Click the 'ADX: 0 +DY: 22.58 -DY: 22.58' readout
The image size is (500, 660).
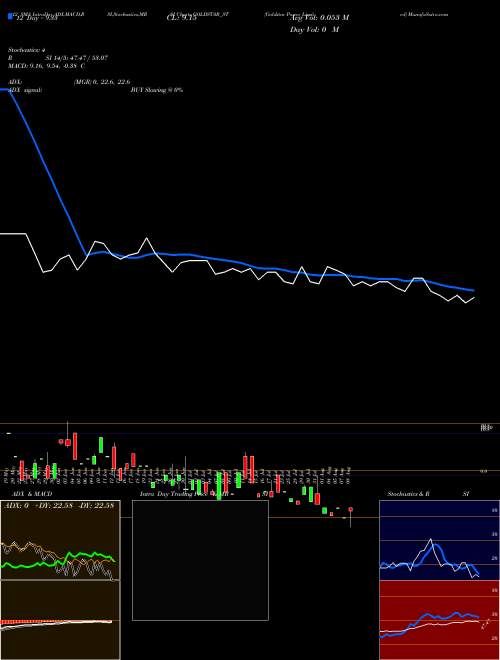click(59, 506)
